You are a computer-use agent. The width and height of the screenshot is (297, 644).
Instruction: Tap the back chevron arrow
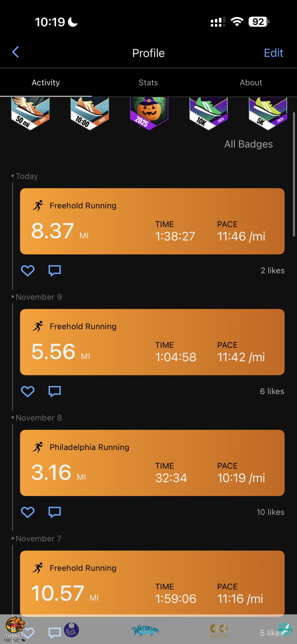pos(15,52)
